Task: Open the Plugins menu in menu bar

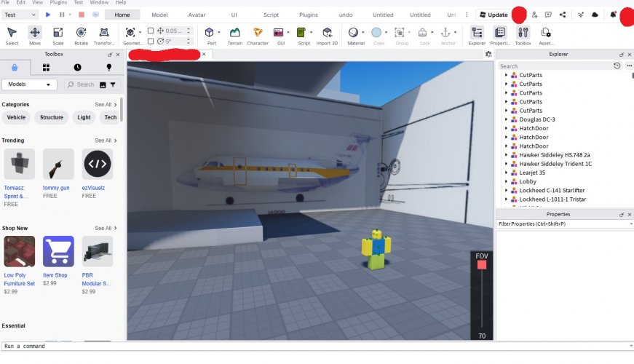Action: 58,3
